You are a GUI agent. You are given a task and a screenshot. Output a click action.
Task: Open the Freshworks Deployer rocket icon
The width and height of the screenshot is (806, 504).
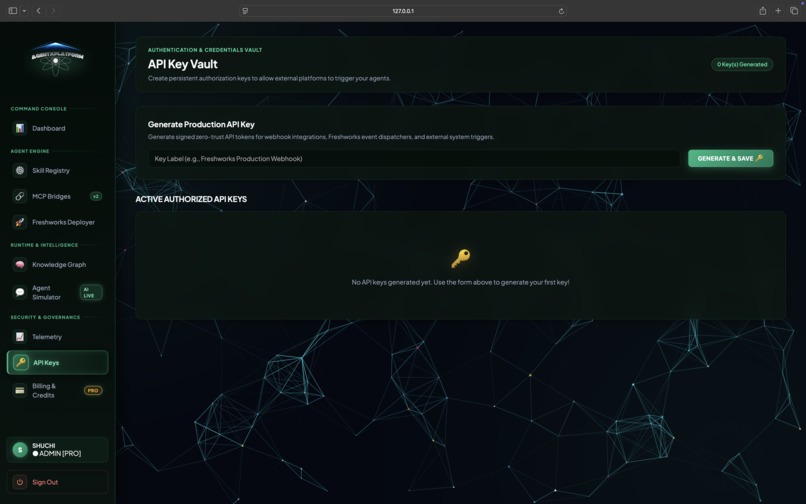click(x=20, y=222)
